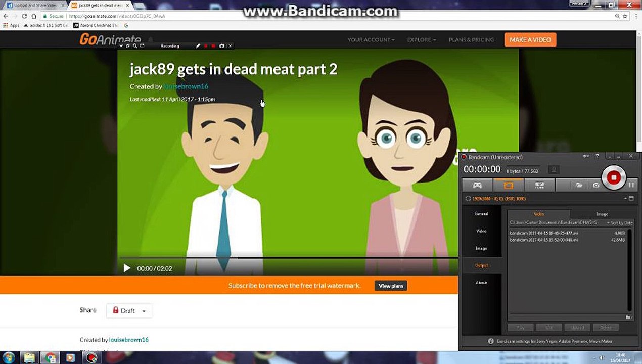This screenshot has width=642, height=364.
Task: Open Windows Start menu
Action: click(8, 358)
